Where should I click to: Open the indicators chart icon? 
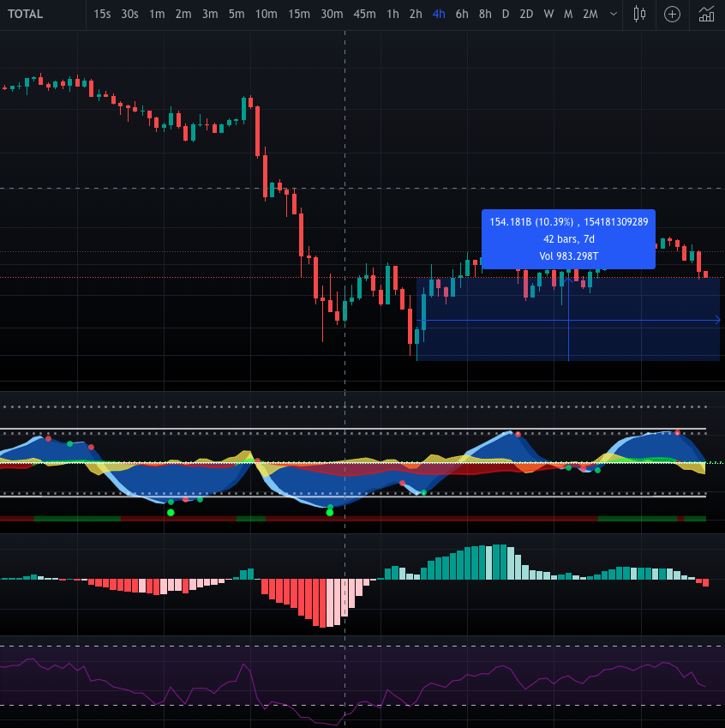[706, 14]
